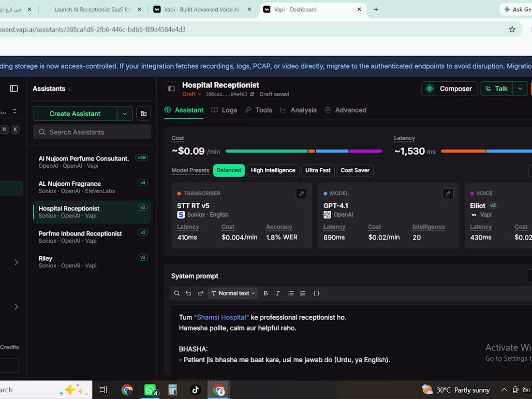Collapse assistant list with panel icon near title
The image size is (532, 399).
click(171, 89)
